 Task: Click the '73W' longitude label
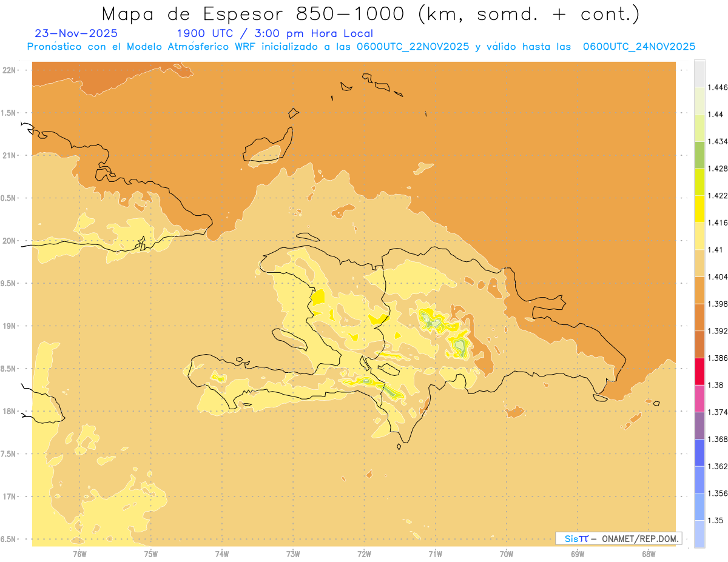tap(293, 554)
